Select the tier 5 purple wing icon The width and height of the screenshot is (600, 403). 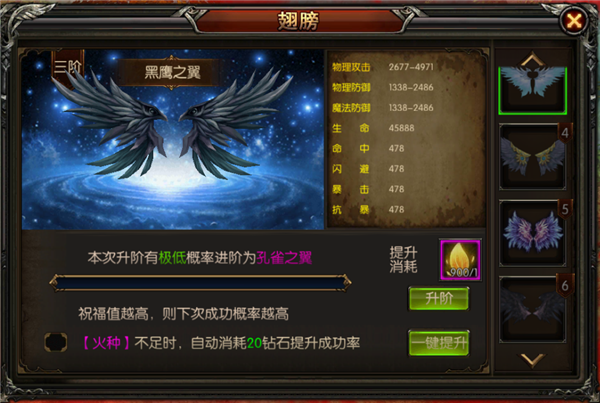click(533, 233)
